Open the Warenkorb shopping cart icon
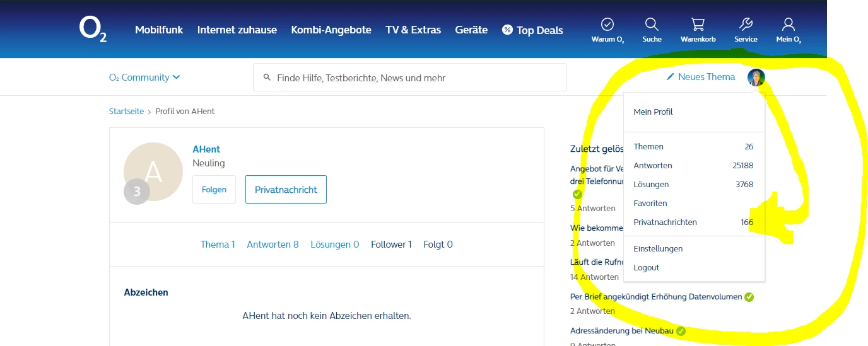This screenshot has width=868, height=346. pyautogui.click(x=698, y=25)
